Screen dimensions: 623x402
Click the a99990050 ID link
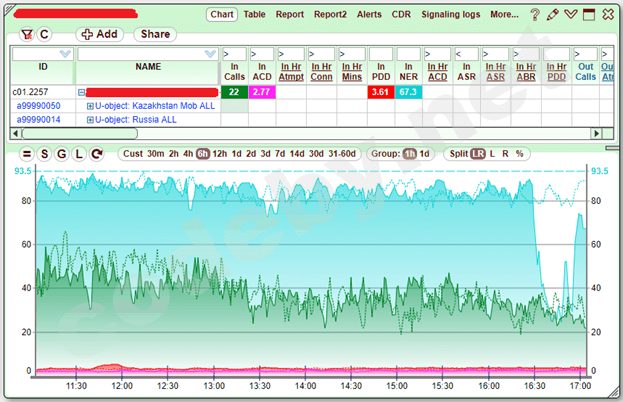pyautogui.click(x=39, y=106)
